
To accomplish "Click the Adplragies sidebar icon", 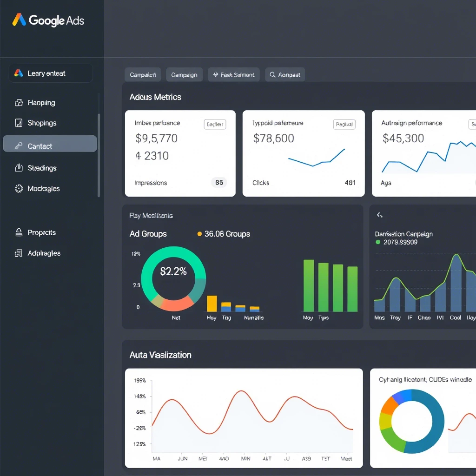I will (x=19, y=253).
